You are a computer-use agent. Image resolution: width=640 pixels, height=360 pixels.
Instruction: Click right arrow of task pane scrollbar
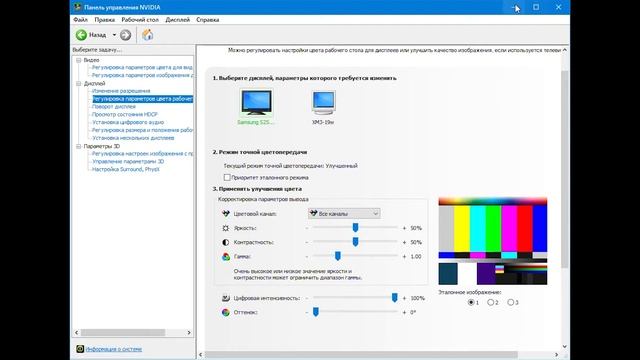189,333
